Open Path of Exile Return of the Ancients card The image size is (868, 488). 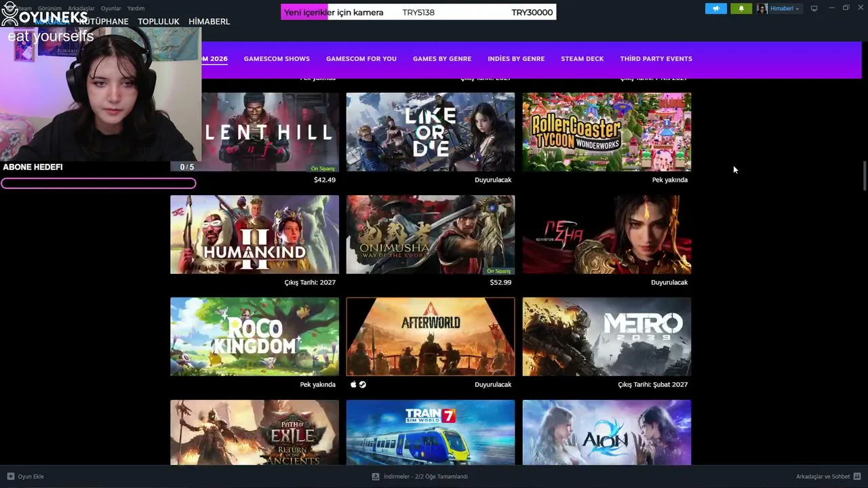tap(254, 432)
